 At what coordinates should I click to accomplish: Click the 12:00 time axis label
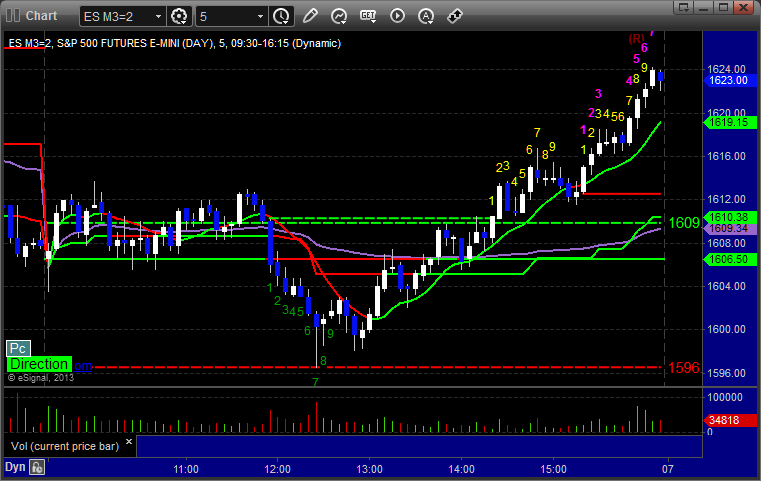tap(278, 469)
